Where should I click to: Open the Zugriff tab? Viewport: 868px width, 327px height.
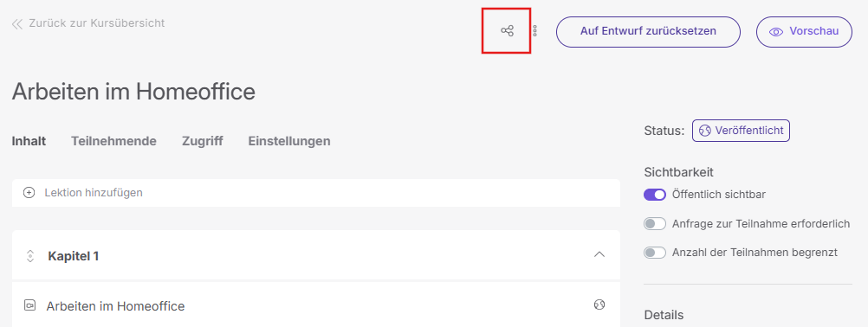tap(203, 141)
